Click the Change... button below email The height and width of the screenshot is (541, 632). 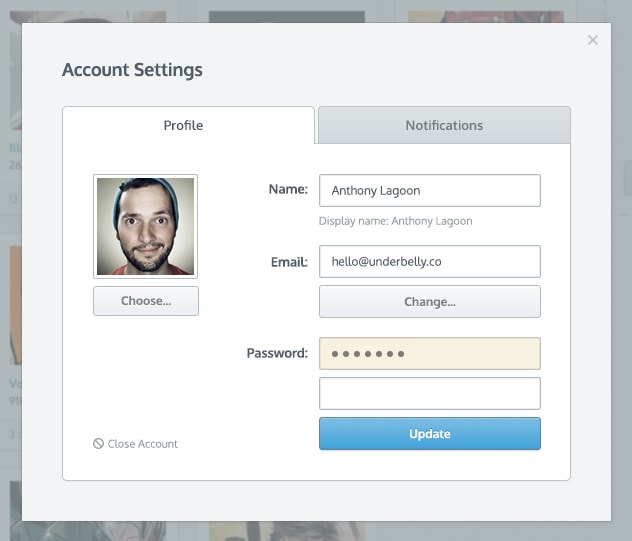click(x=429, y=301)
